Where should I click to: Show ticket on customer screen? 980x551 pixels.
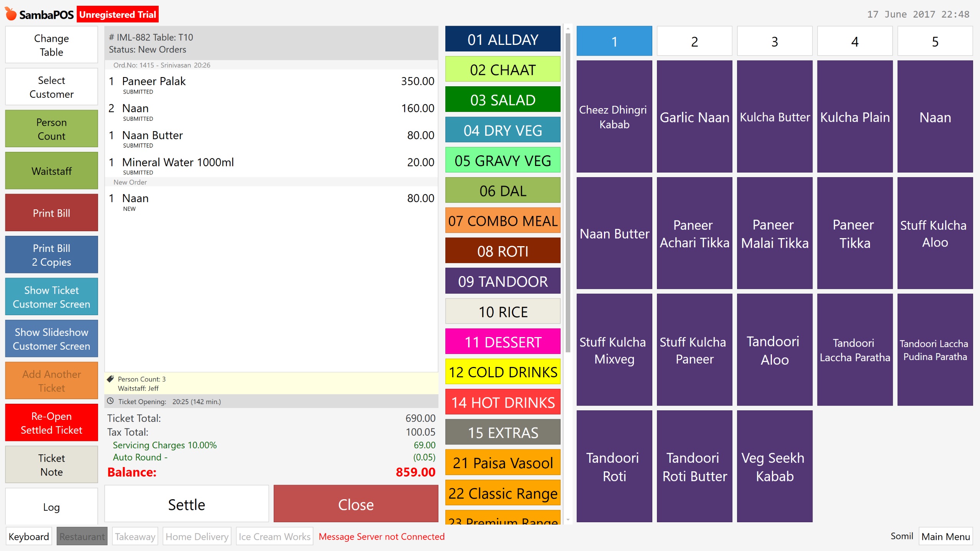click(x=51, y=296)
